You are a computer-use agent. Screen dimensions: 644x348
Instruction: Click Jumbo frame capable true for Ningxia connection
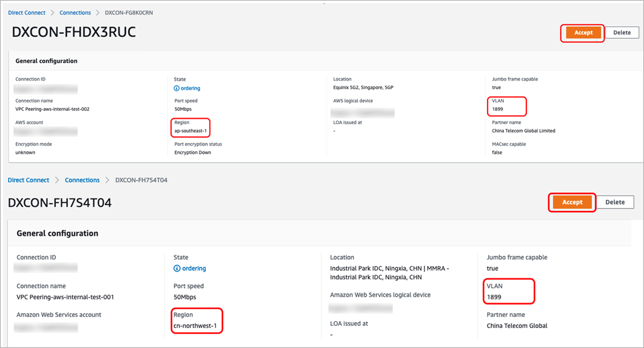[492, 269]
